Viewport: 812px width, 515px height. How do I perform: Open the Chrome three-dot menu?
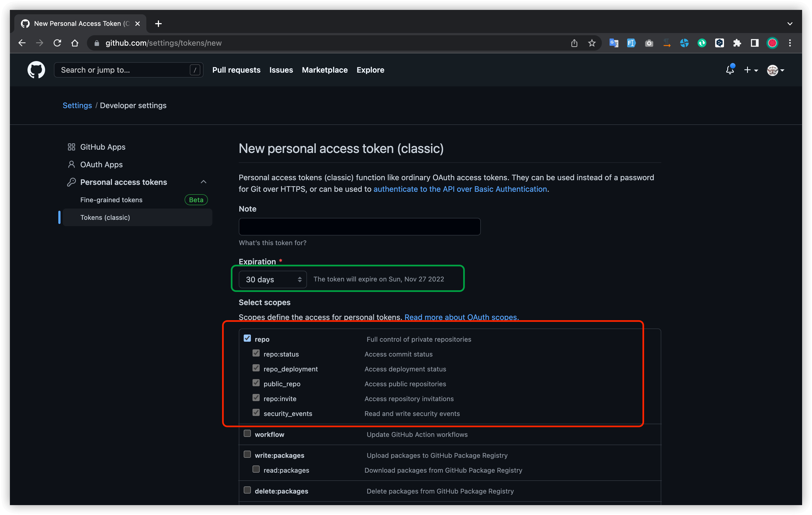(x=790, y=43)
